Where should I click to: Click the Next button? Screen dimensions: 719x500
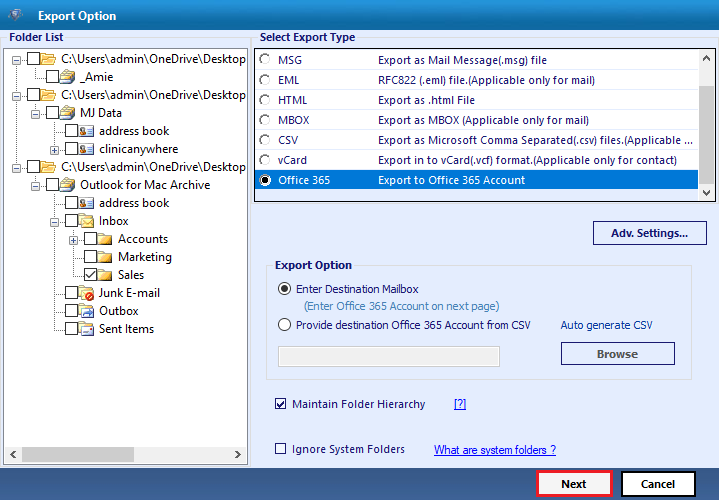(574, 483)
